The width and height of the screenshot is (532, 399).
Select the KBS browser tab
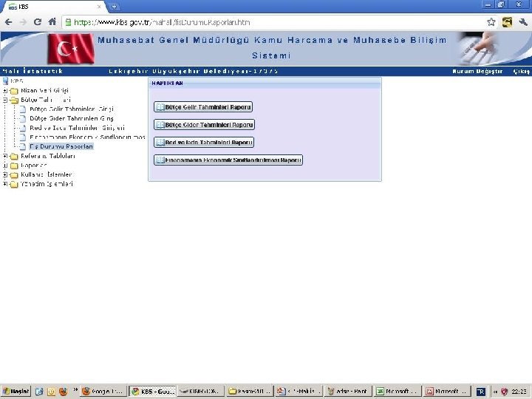click(54, 7)
